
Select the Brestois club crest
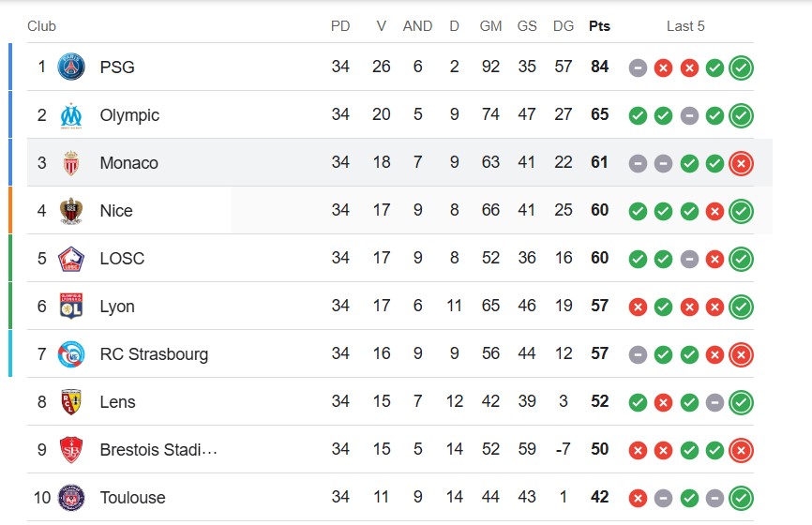[71, 449]
